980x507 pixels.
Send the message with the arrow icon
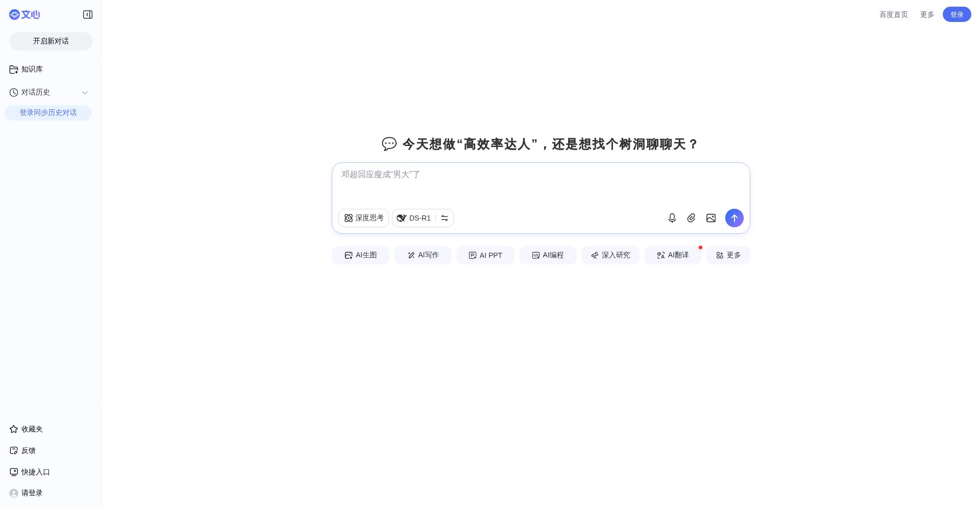pos(734,218)
